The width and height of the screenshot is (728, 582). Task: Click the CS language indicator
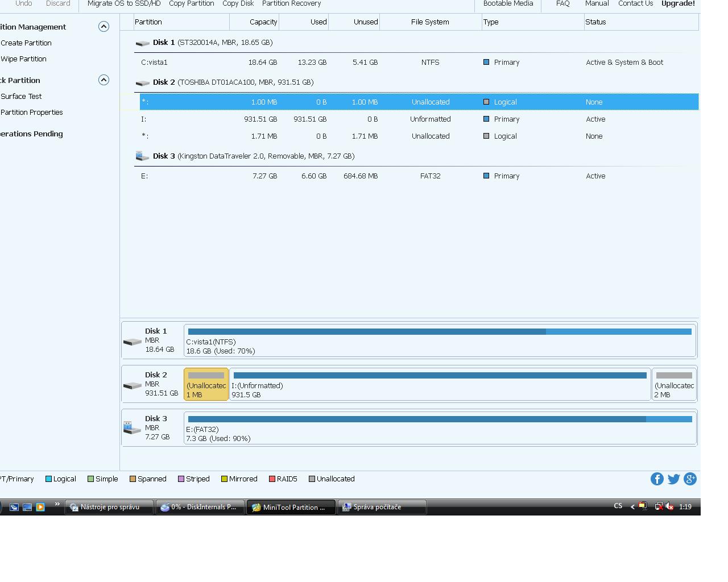tap(618, 506)
